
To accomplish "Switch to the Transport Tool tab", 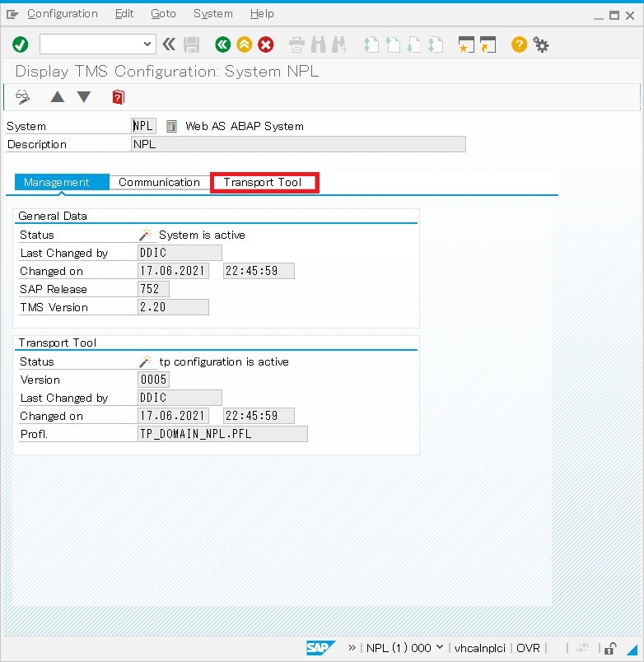I will coord(264,183).
